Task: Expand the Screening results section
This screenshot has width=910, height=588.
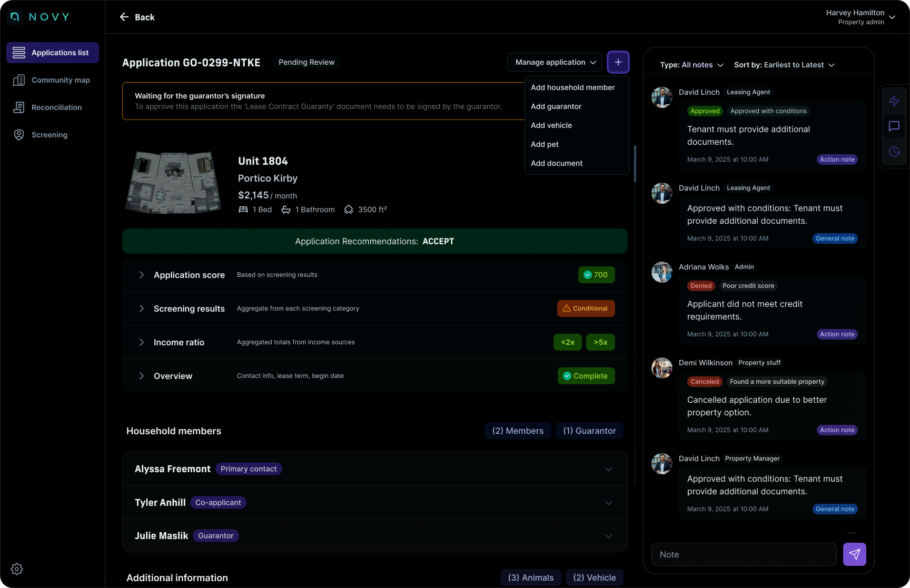Action: tap(141, 308)
